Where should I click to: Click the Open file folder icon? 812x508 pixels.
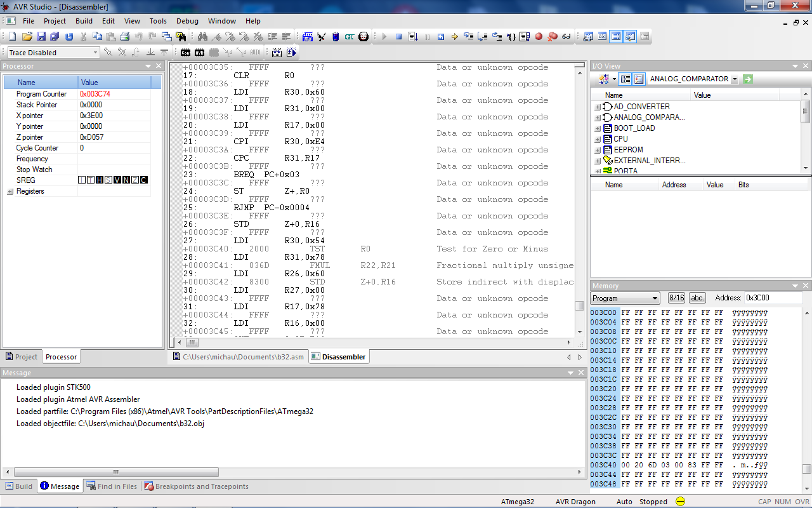tap(27, 37)
